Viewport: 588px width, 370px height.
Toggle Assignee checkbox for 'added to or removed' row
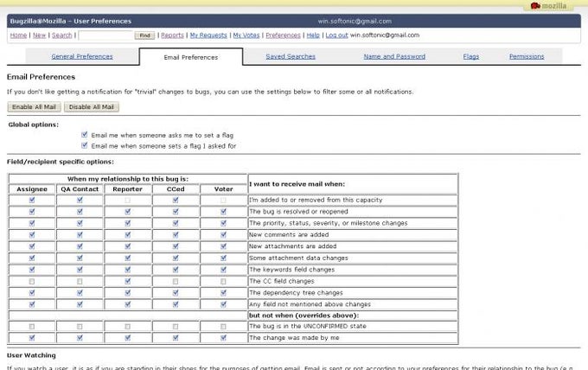click(32, 201)
